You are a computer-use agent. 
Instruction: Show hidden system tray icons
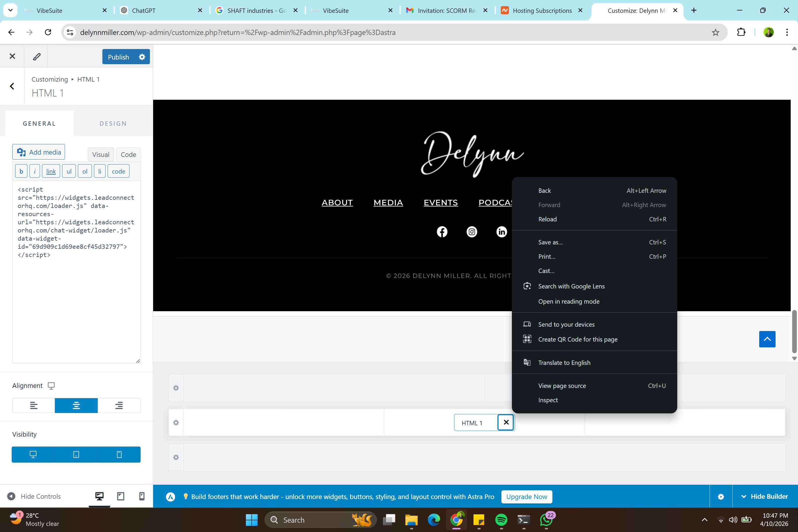pos(704,520)
